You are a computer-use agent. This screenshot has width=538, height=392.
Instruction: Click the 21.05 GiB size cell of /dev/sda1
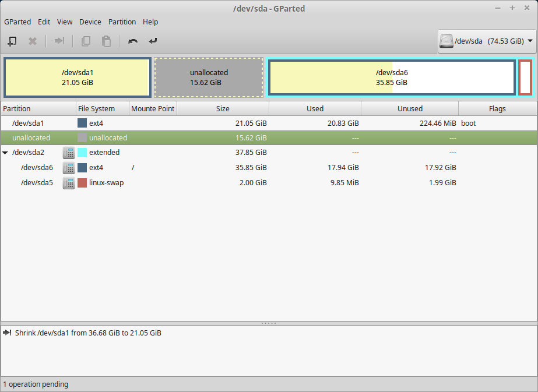251,123
